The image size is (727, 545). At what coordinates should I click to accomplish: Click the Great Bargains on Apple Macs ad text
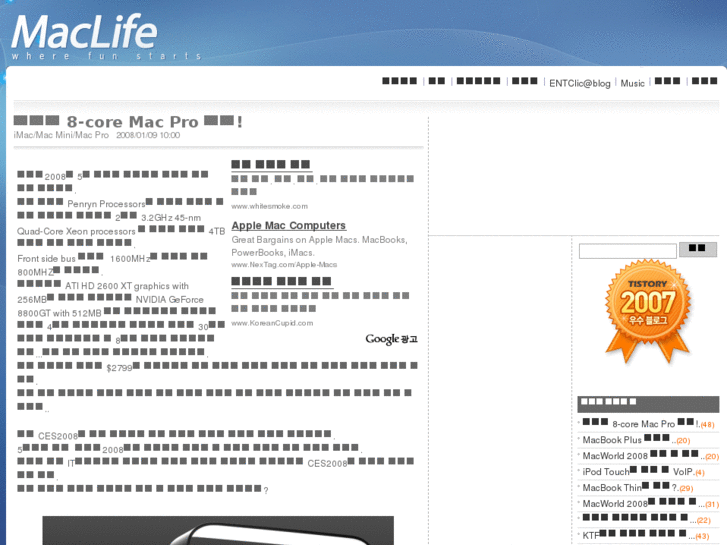(319, 246)
